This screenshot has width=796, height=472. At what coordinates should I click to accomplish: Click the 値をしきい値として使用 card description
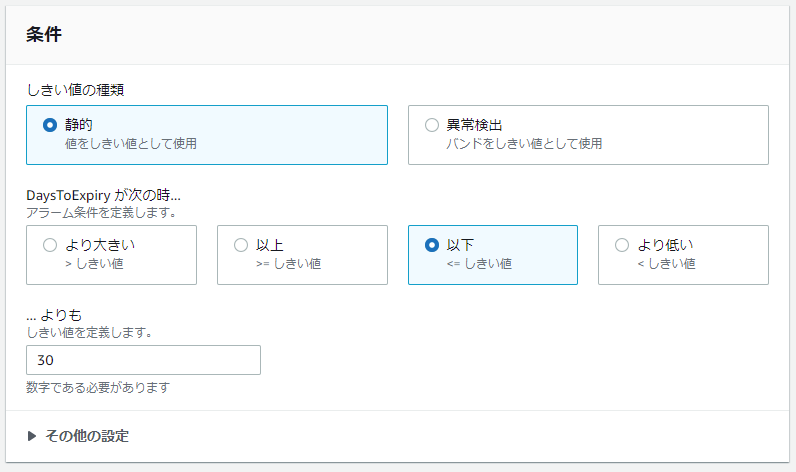(131, 144)
